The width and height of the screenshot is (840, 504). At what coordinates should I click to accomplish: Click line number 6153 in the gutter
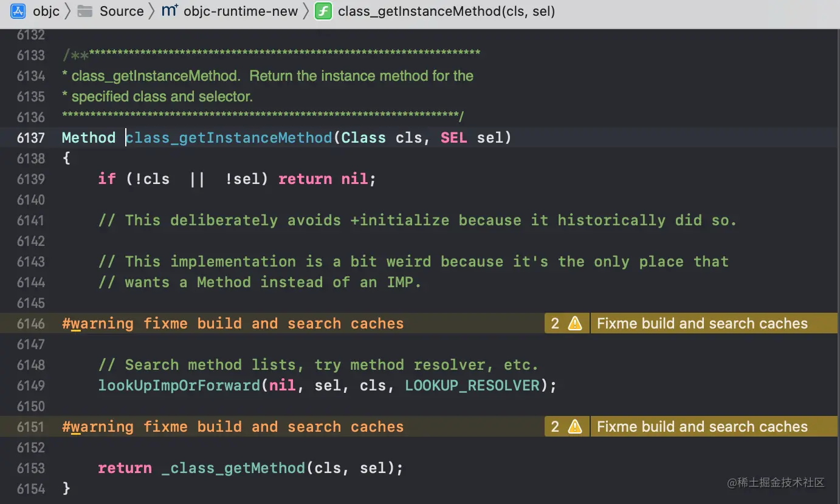click(31, 468)
